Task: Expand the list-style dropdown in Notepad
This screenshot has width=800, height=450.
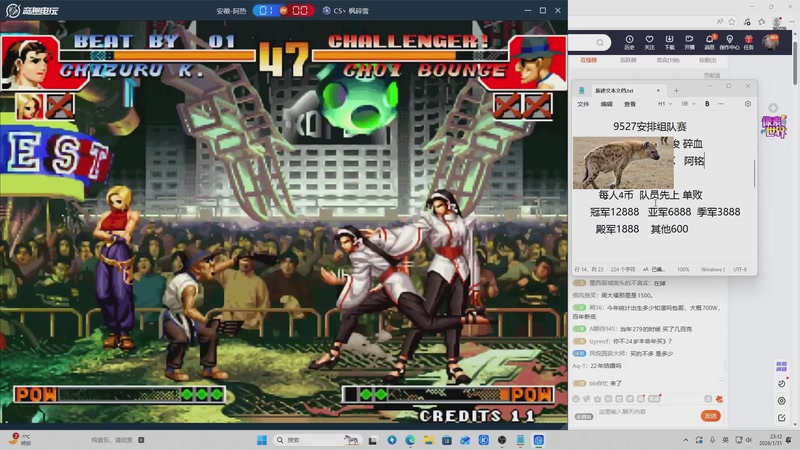Action: pyautogui.click(x=688, y=104)
